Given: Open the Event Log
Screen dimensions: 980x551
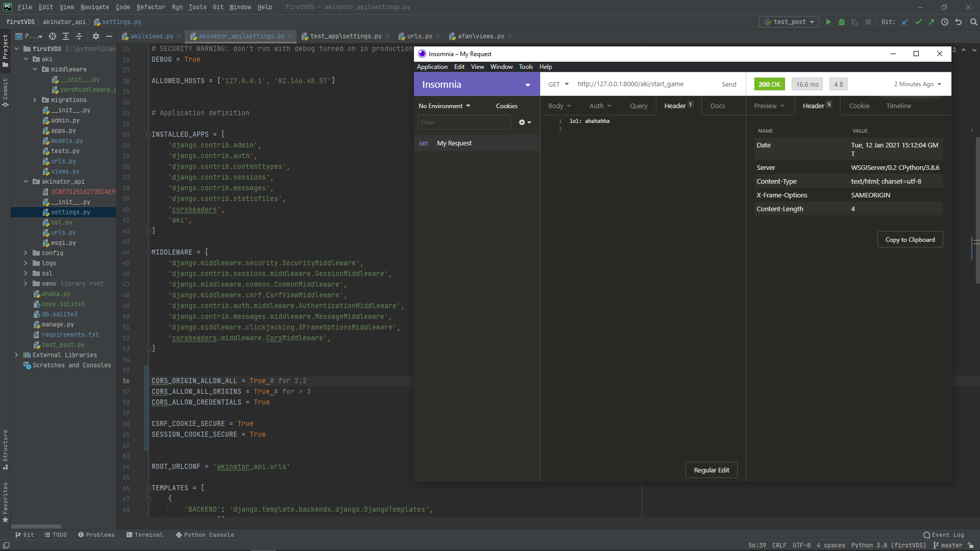Looking at the screenshot, I should 943,535.
